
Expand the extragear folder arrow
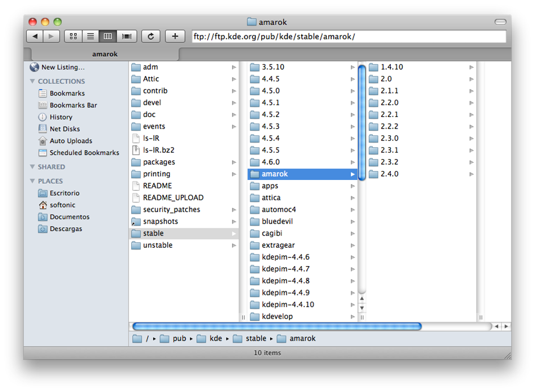pos(353,246)
